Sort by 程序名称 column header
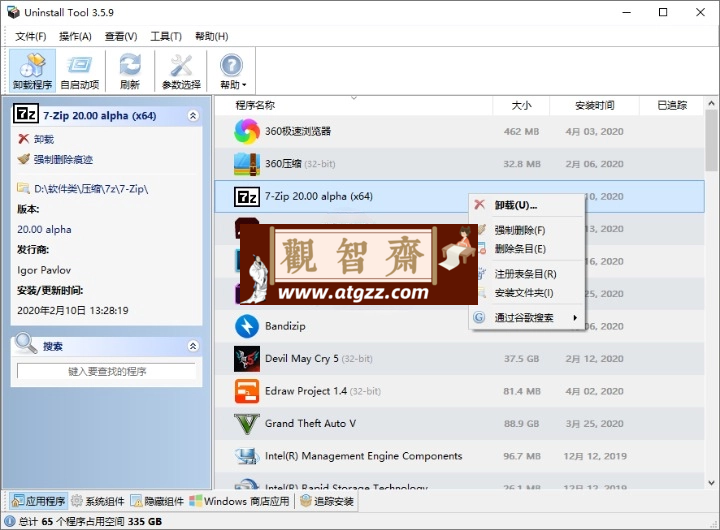This screenshot has width=720, height=530. [x=255, y=105]
